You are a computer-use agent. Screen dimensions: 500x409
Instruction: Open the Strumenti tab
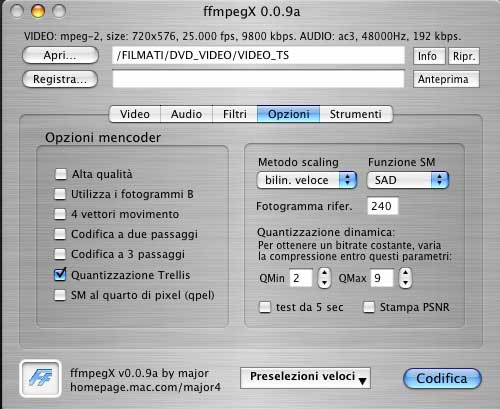[356, 114]
